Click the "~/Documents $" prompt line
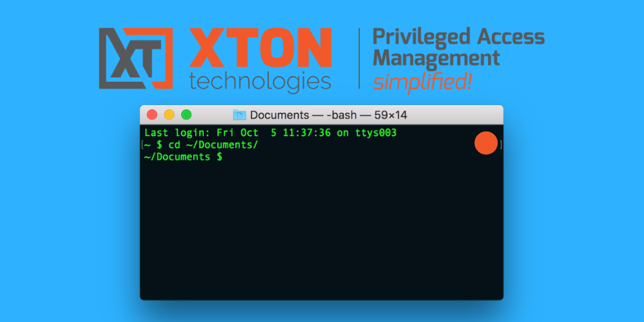Viewport: 644px width, 322px height. click(182, 157)
